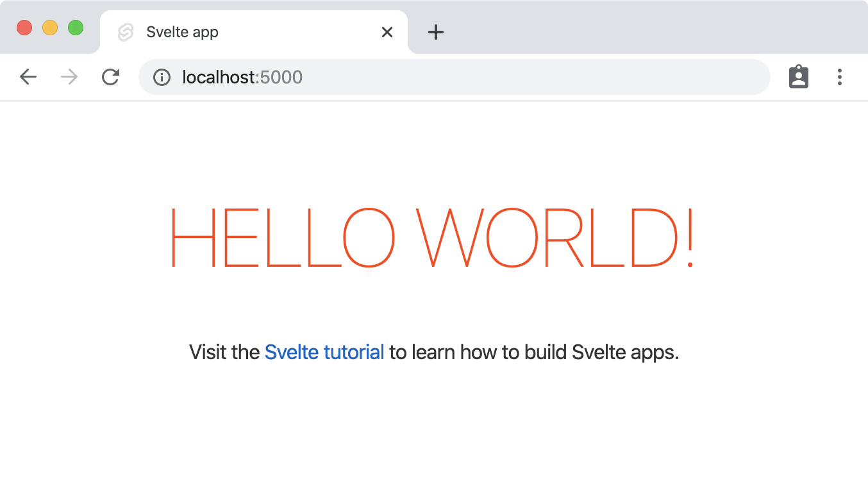View site information icon in address bar

tap(162, 78)
